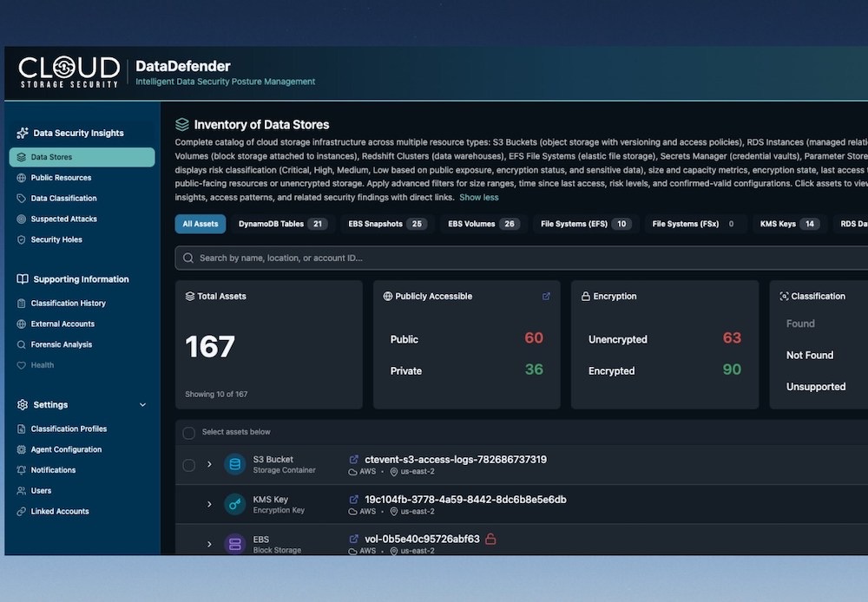Viewport: 868px width, 602px height.
Task: Click the Linked Accounts chain icon
Action: coord(21,511)
